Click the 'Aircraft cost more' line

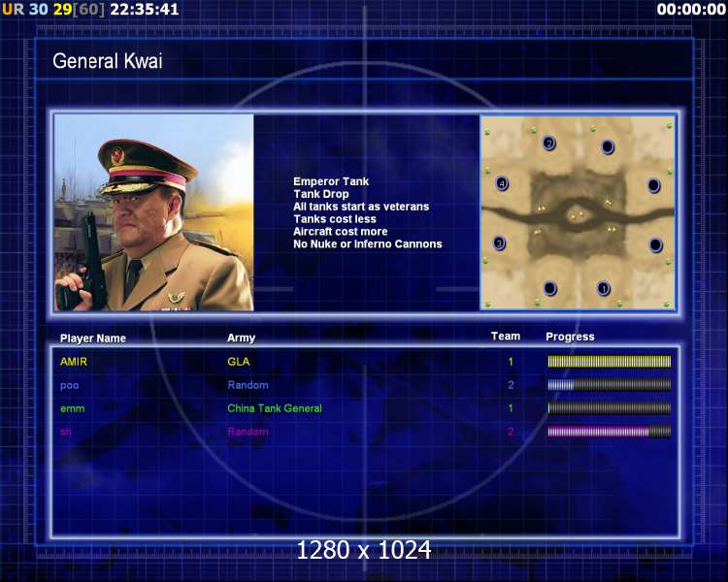(x=340, y=232)
